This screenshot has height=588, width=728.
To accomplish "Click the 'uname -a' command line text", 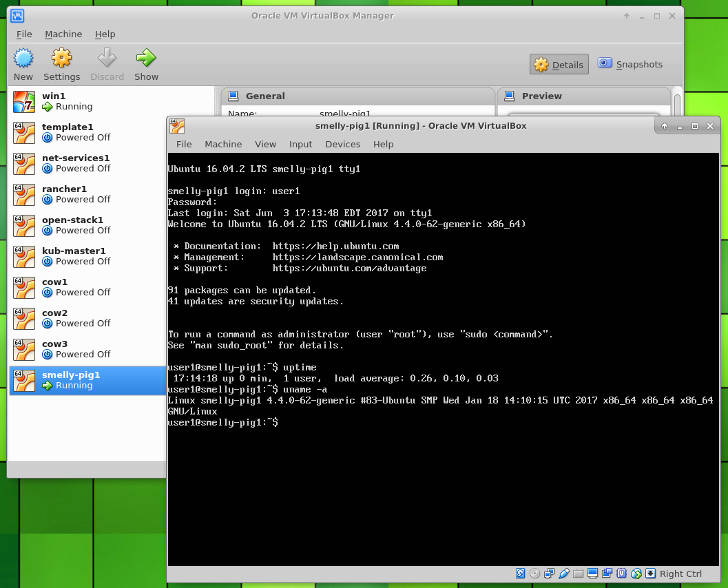I will 305,390.
